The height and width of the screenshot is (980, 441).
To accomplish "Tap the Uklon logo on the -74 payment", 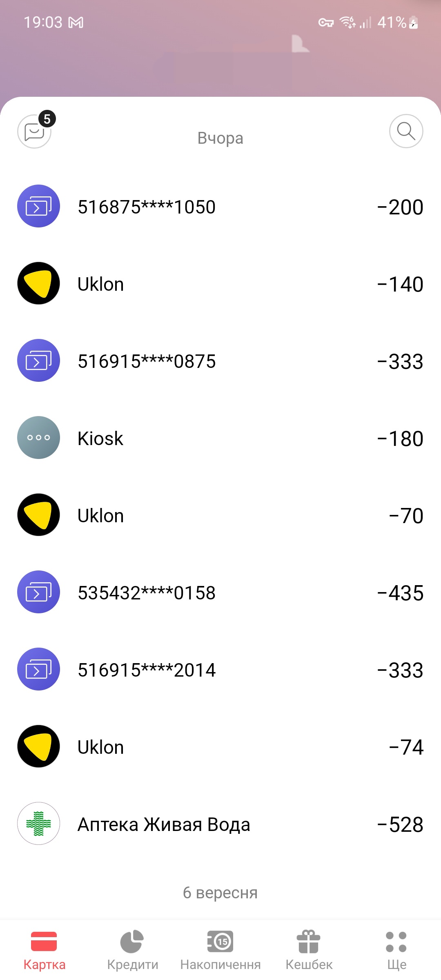I will pyautogui.click(x=38, y=746).
